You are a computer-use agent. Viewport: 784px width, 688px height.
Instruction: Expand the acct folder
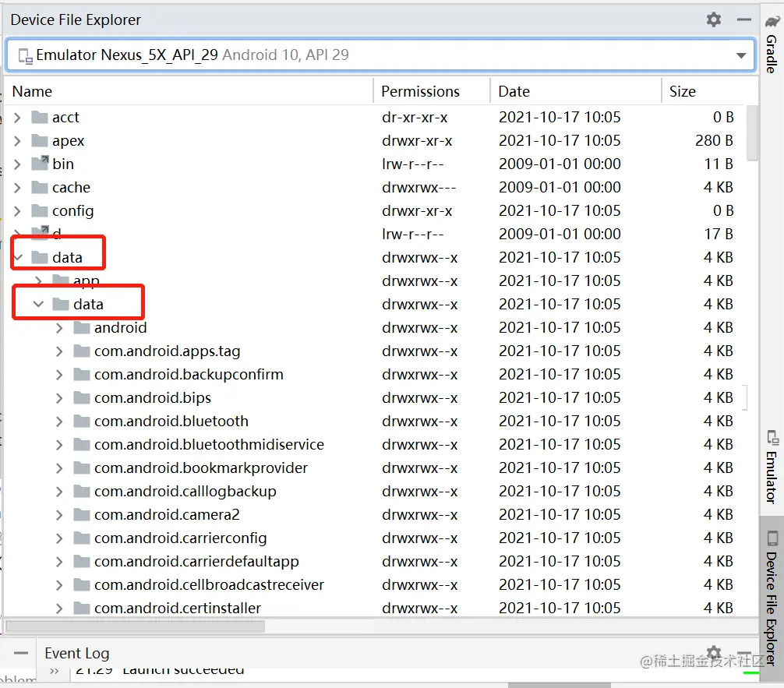(x=19, y=117)
